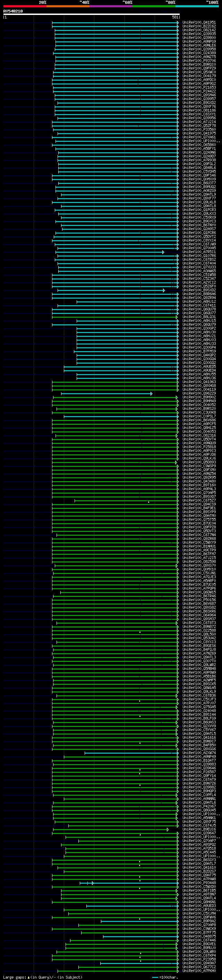Viewport: 222px width, 980px height.
Task: Select hit UniRef100_B9RQI0
Action: pyautogui.click(x=199, y=65)
